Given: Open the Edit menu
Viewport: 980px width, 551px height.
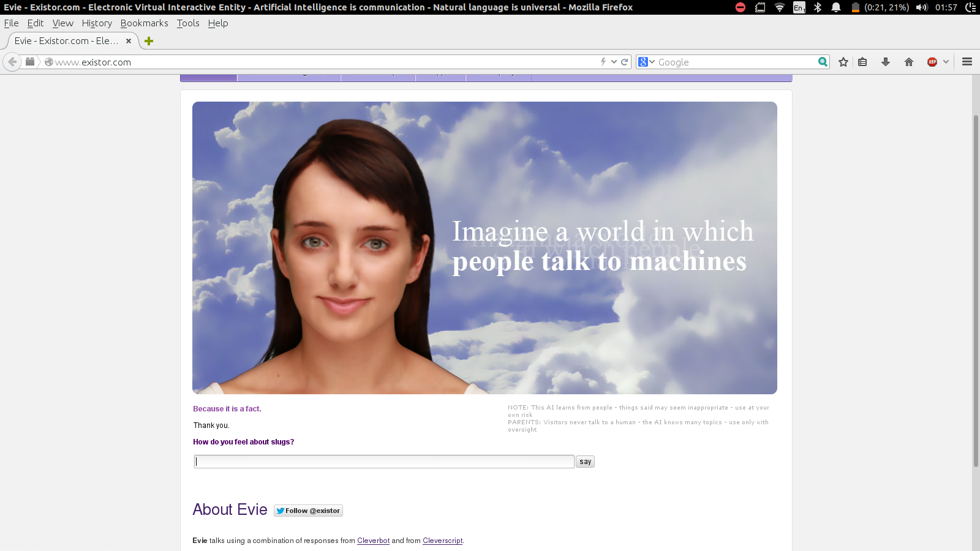Looking at the screenshot, I should pos(36,23).
